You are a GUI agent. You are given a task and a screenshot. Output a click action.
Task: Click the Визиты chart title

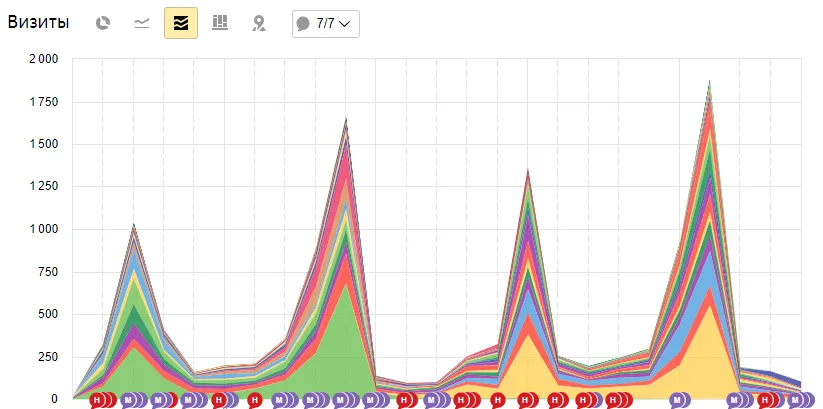coord(39,23)
